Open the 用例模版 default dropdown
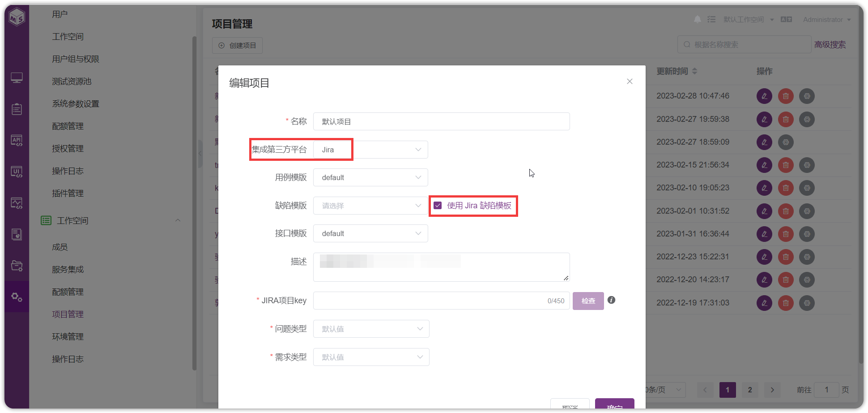 (370, 177)
